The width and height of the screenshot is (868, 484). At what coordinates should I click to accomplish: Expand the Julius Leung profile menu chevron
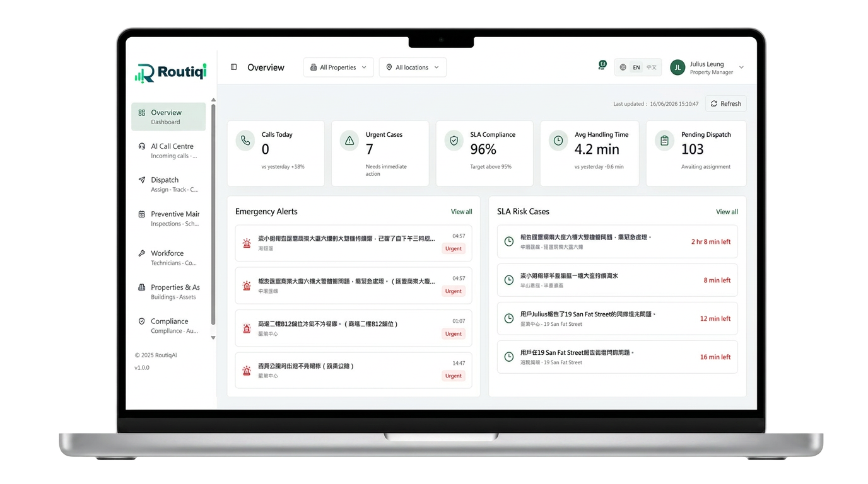pyautogui.click(x=741, y=67)
